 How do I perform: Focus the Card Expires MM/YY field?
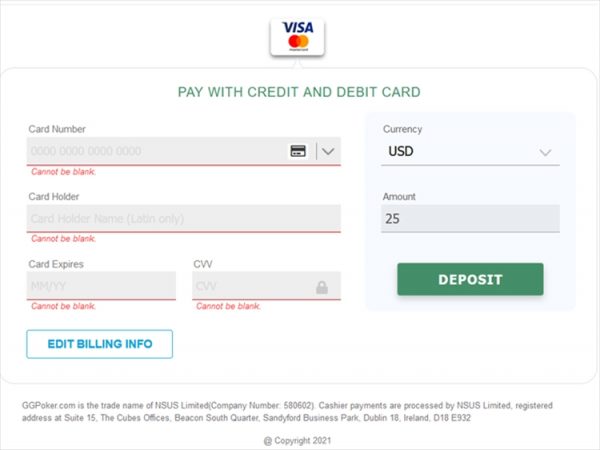(x=101, y=286)
